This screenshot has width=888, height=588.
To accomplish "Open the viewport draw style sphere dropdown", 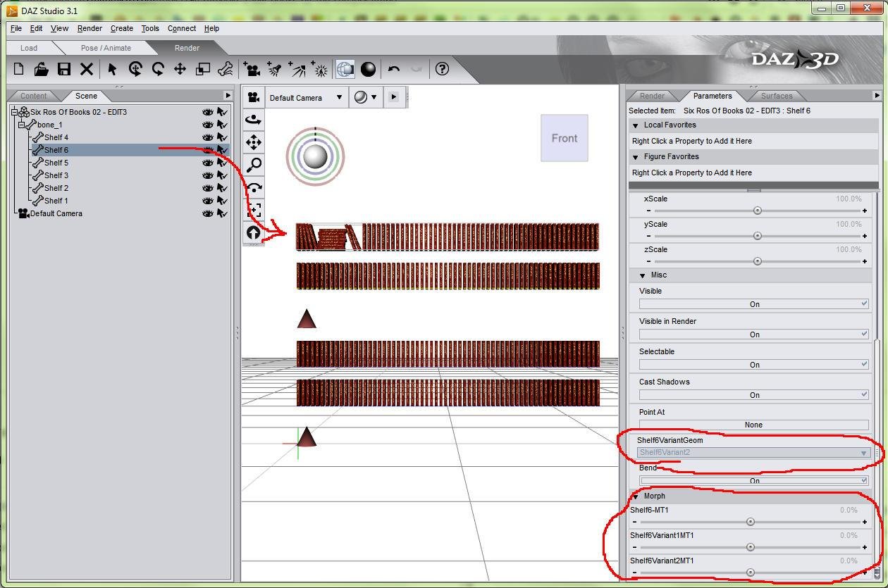I will [x=366, y=98].
